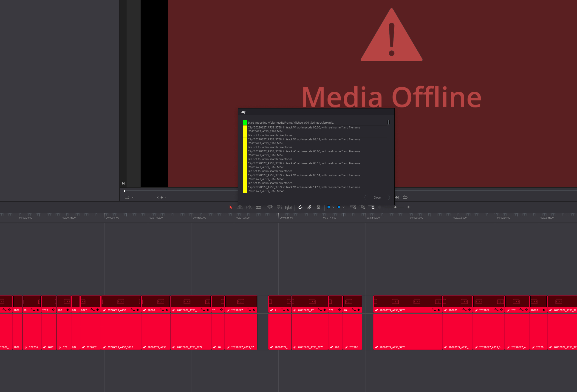
Task: Jump to next keyframe arrow under viewer
Action: 165,197
